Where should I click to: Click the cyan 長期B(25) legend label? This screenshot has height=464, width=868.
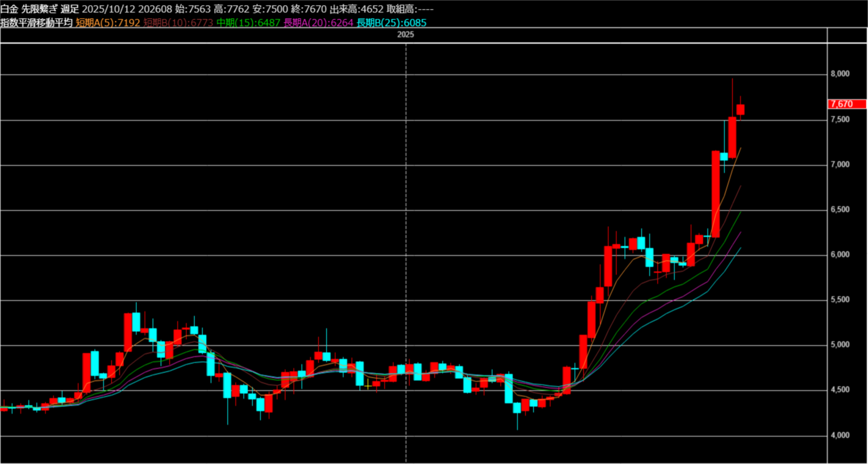391,23
